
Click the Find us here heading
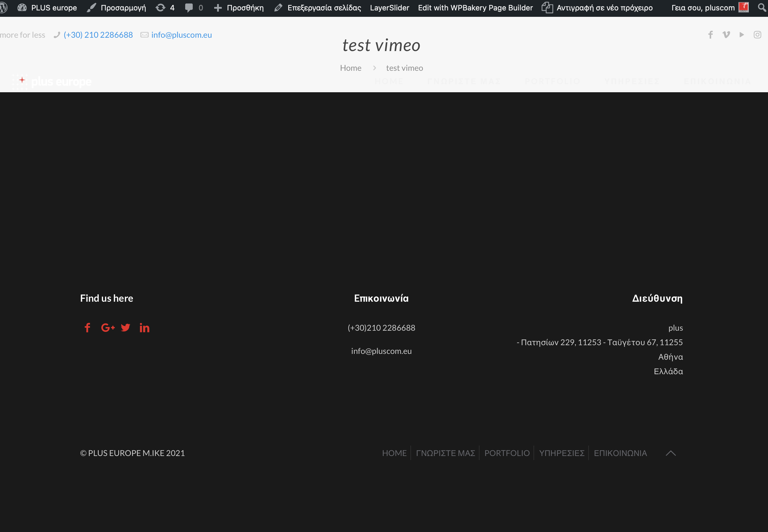click(107, 298)
